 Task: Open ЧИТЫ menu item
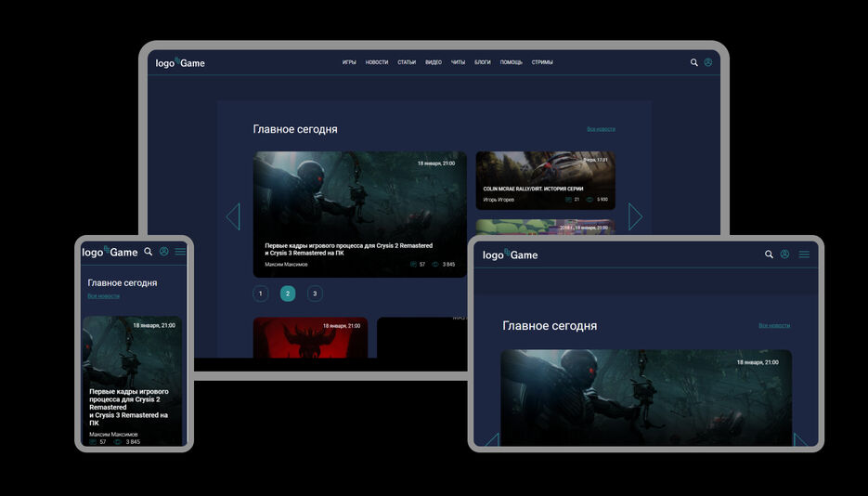pyautogui.click(x=458, y=62)
